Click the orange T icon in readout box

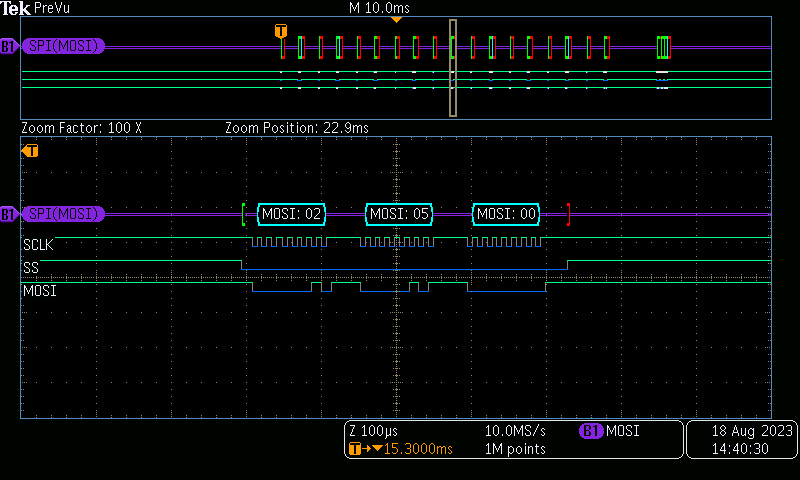(355, 449)
